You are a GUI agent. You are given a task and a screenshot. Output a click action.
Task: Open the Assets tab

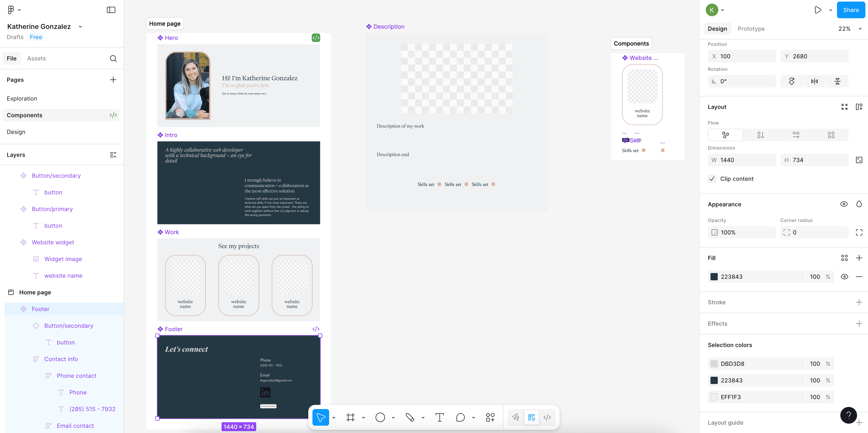coord(37,58)
